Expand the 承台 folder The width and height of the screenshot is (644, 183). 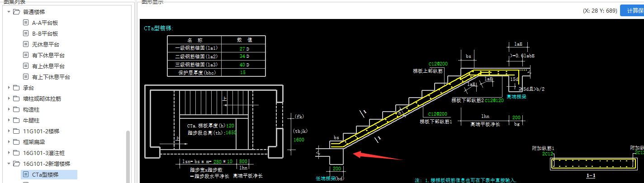[9, 88]
